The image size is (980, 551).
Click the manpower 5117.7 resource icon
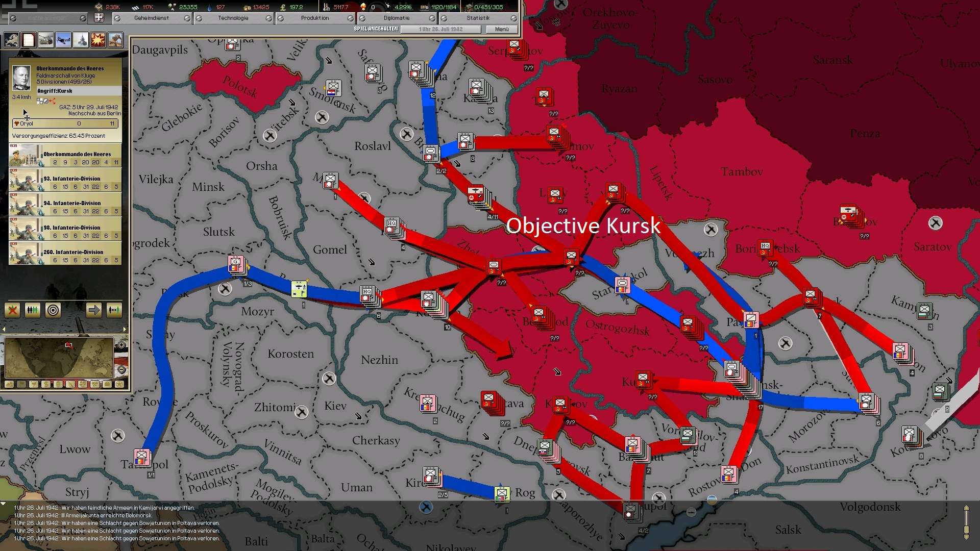[327, 7]
